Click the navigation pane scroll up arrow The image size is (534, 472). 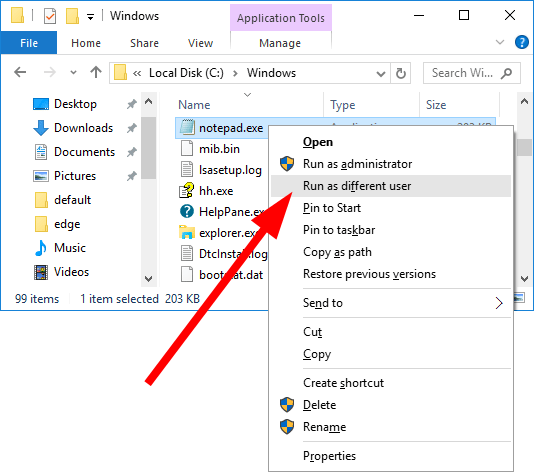click(x=148, y=101)
